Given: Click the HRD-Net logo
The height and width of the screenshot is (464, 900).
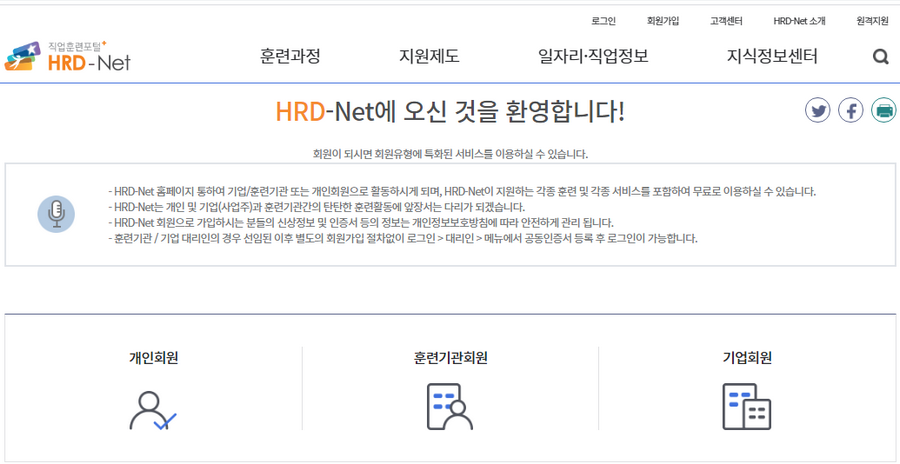Looking at the screenshot, I should pos(68,56).
